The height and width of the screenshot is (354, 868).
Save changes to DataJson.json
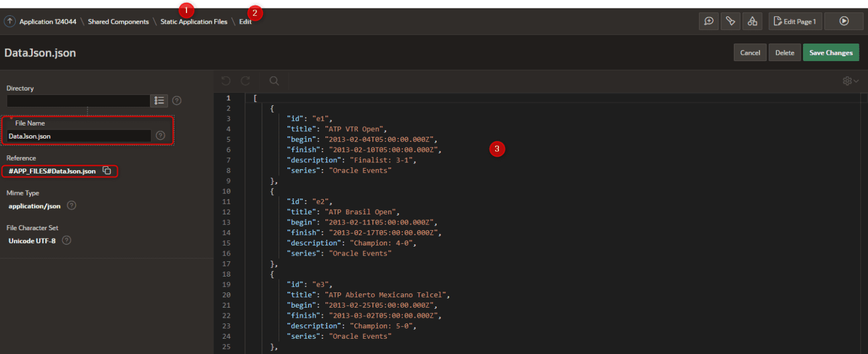[x=831, y=52]
